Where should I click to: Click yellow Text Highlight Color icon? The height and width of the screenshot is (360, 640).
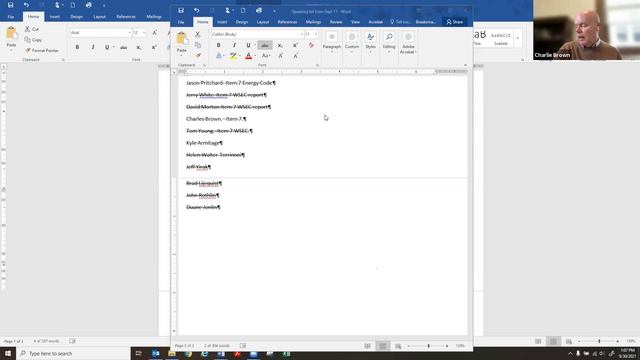pos(233,56)
